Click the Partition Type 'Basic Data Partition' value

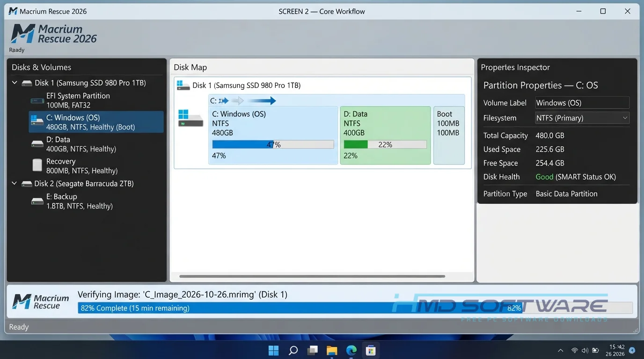pyautogui.click(x=567, y=194)
